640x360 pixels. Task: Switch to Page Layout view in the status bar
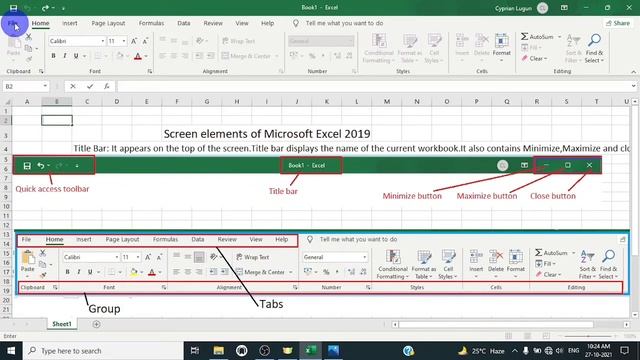527,336
